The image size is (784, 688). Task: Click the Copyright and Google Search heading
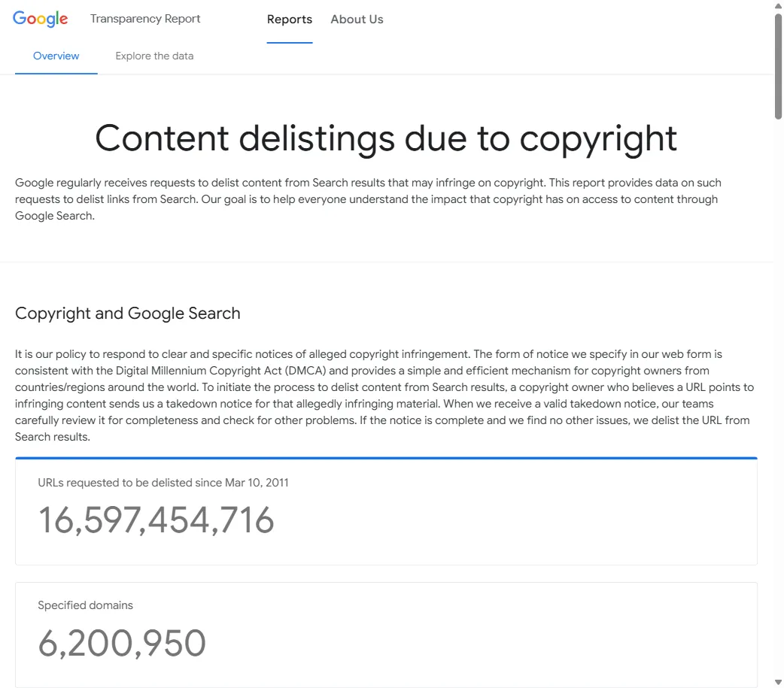tap(128, 313)
